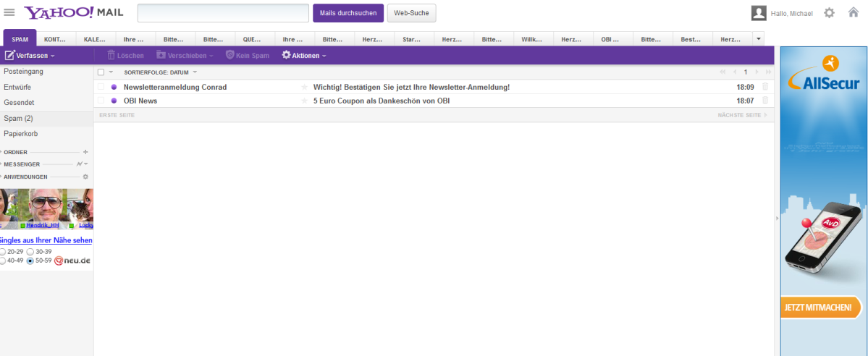This screenshot has width=868, height=356.
Task: Open the Star... tab
Action: (411, 39)
